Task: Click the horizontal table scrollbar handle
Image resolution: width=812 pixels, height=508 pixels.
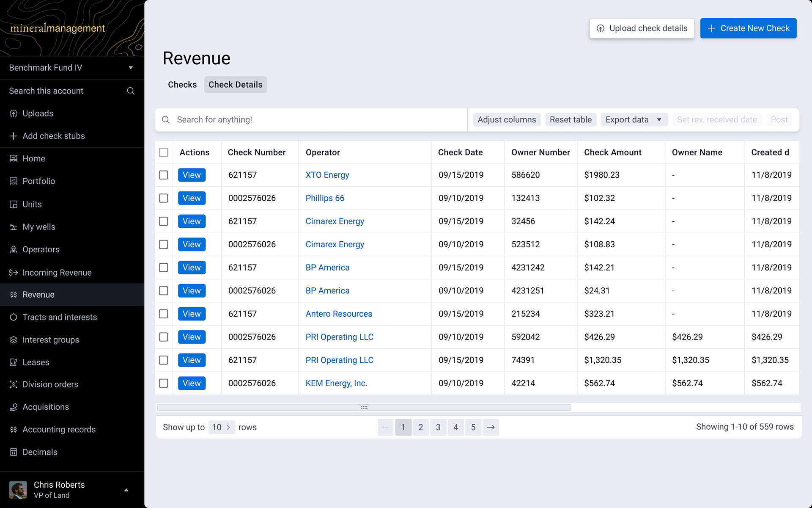Action: (x=364, y=407)
